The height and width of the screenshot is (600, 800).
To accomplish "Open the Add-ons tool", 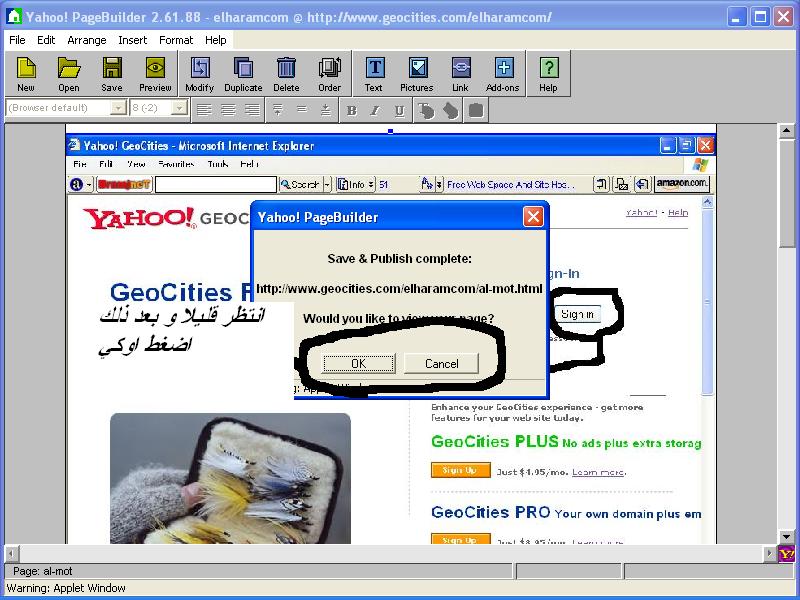I will (x=503, y=74).
